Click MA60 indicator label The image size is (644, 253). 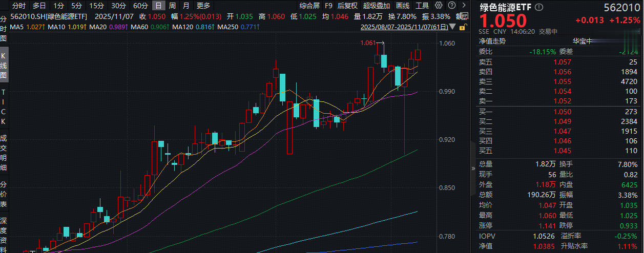[140, 27]
